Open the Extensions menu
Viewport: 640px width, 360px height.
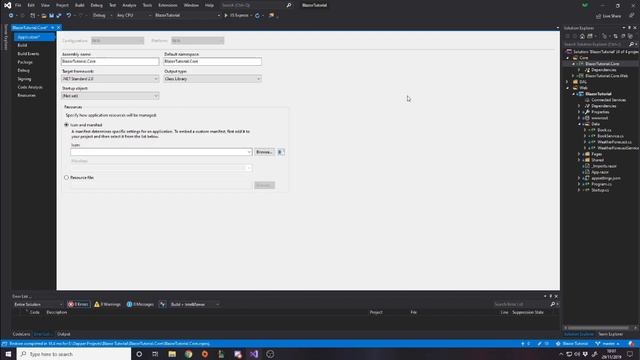[x=168, y=5]
